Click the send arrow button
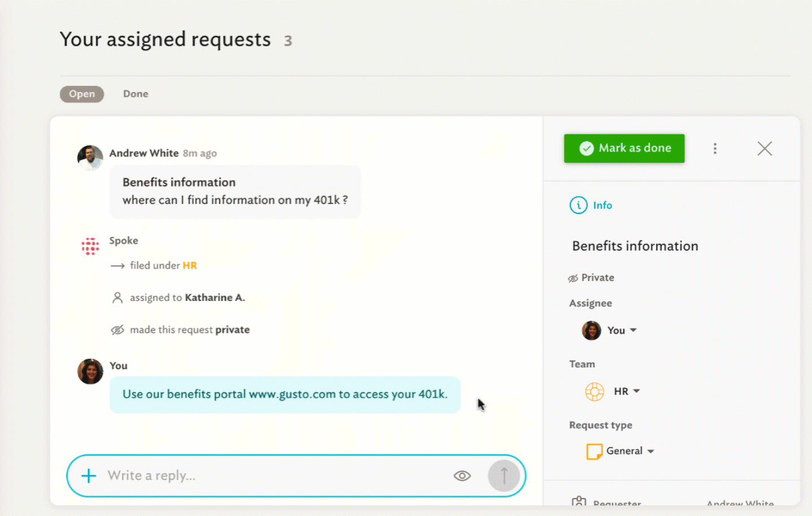This screenshot has width=812, height=516. click(x=504, y=476)
